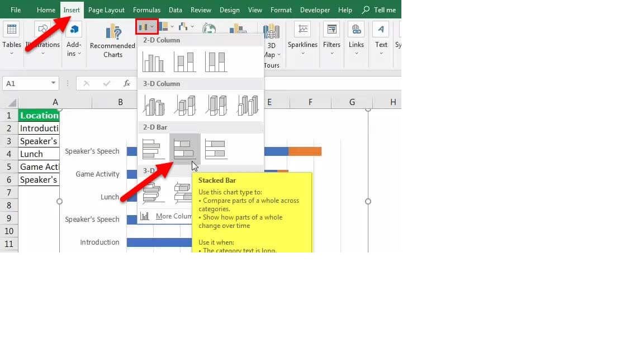Select Clustered Column 2-D chart
The height and width of the screenshot is (362, 644).
[x=153, y=62]
